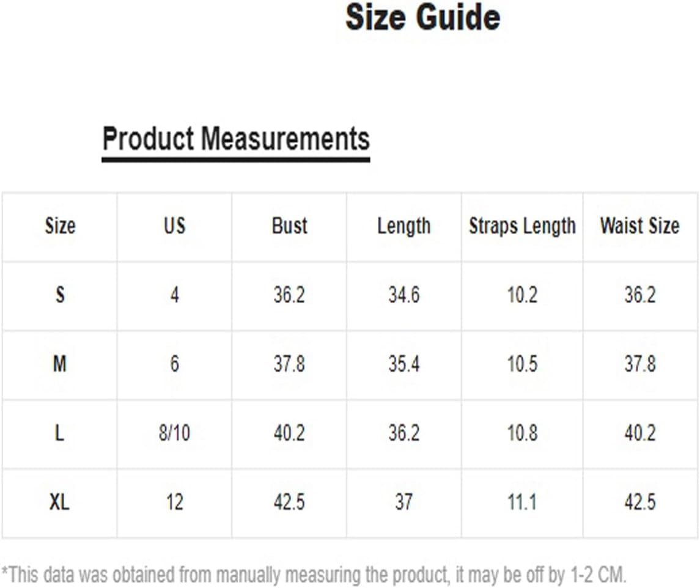This screenshot has height=588, width=700.
Task: Select the Product Measurements heading
Action: [x=236, y=139]
